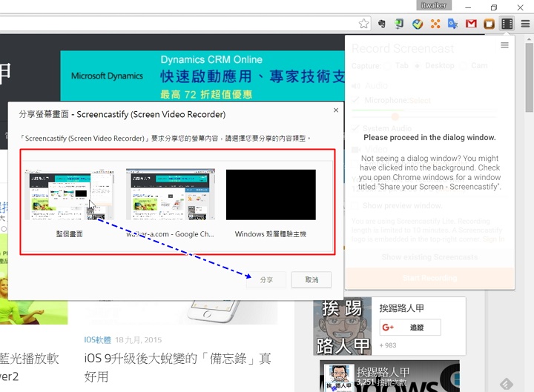Click the 挨踢路人甲 Google+ page name
This screenshot has height=392, width=534.
pyautogui.click(x=401, y=308)
